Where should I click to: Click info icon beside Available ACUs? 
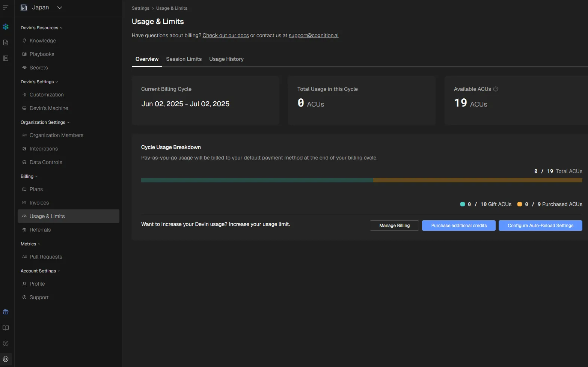tap(496, 89)
